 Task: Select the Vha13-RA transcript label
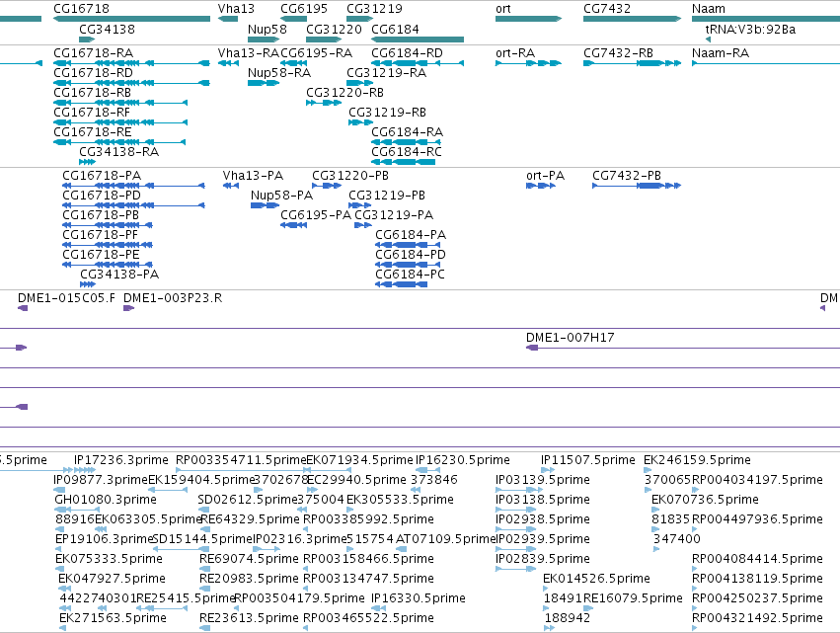click(249, 52)
